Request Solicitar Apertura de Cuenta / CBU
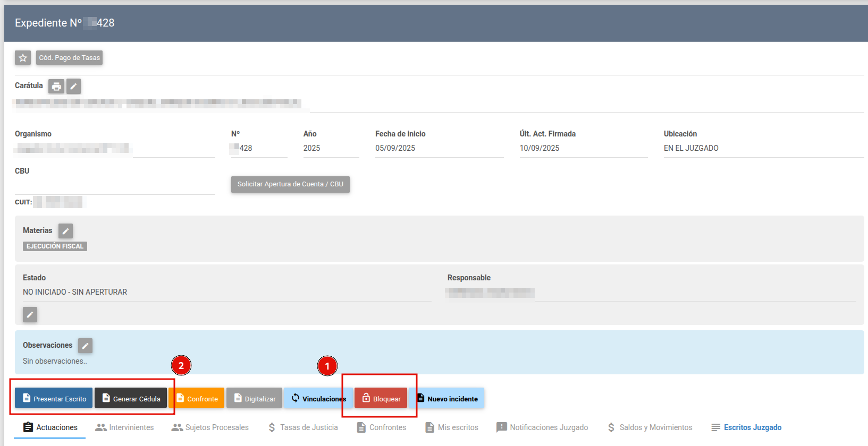868x446 pixels. click(x=290, y=184)
